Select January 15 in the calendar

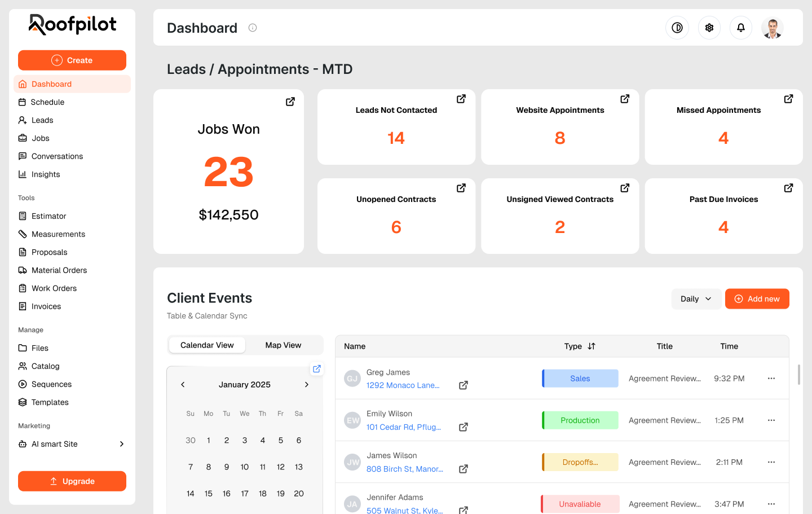(209, 494)
